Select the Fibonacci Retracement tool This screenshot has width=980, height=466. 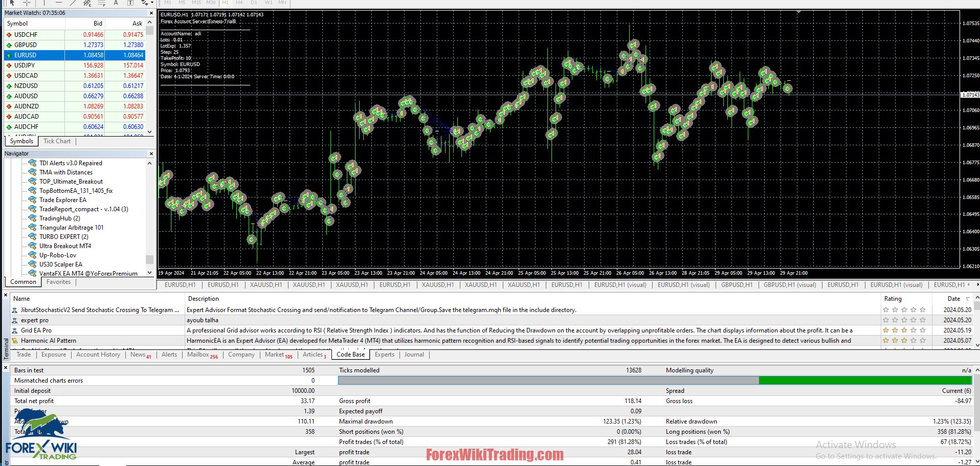(101, 3)
